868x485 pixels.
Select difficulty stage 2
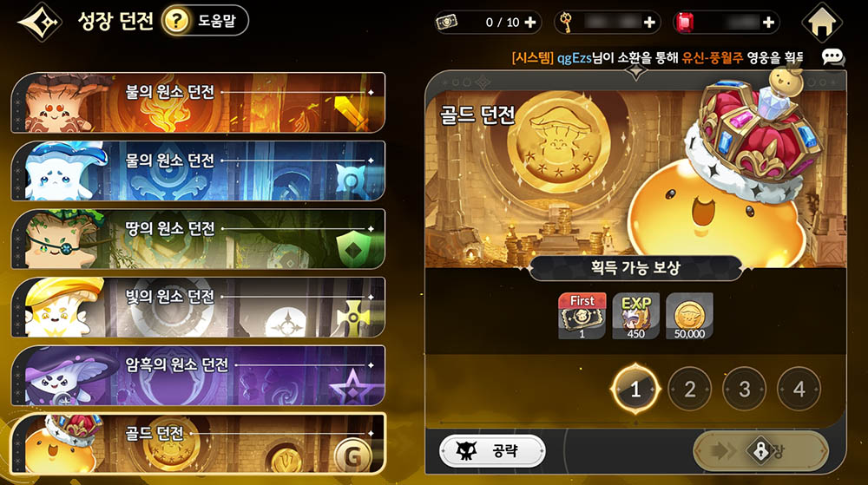690,389
